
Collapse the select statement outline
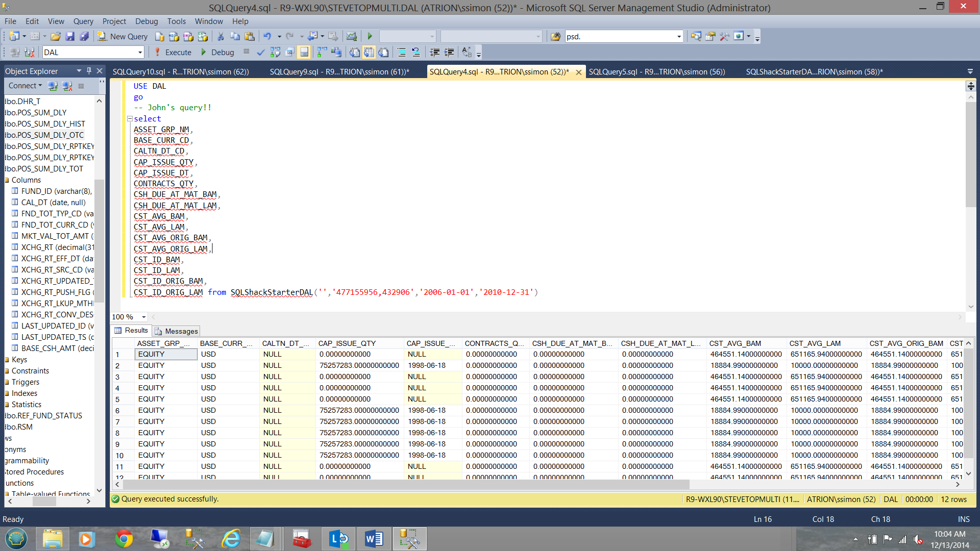(x=130, y=118)
